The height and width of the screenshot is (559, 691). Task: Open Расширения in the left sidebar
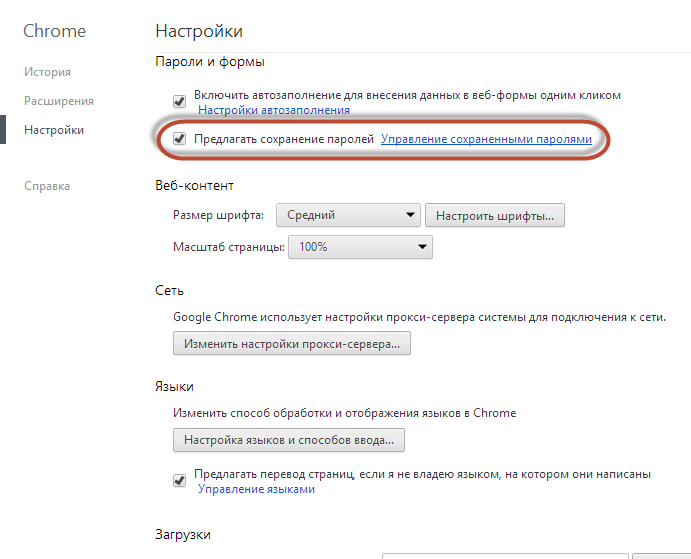[59, 101]
